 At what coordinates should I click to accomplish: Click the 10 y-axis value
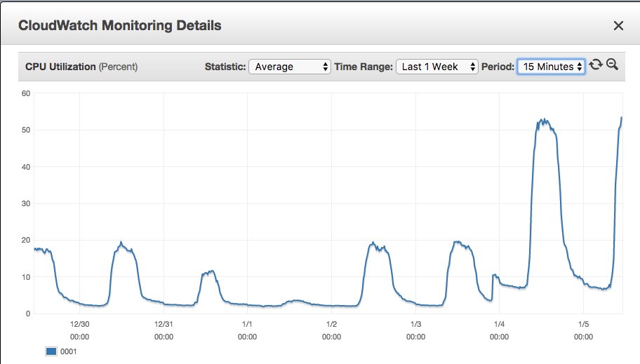tap(26, 276)
